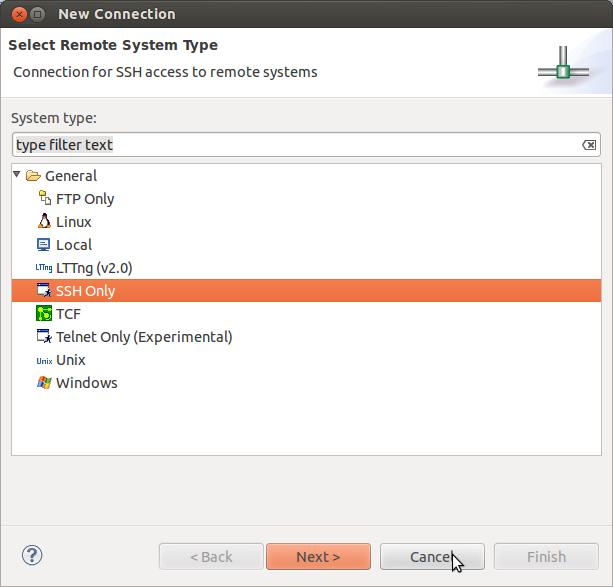Click the Unix system icon
613x587 pixels.
[x=44, y=360]
